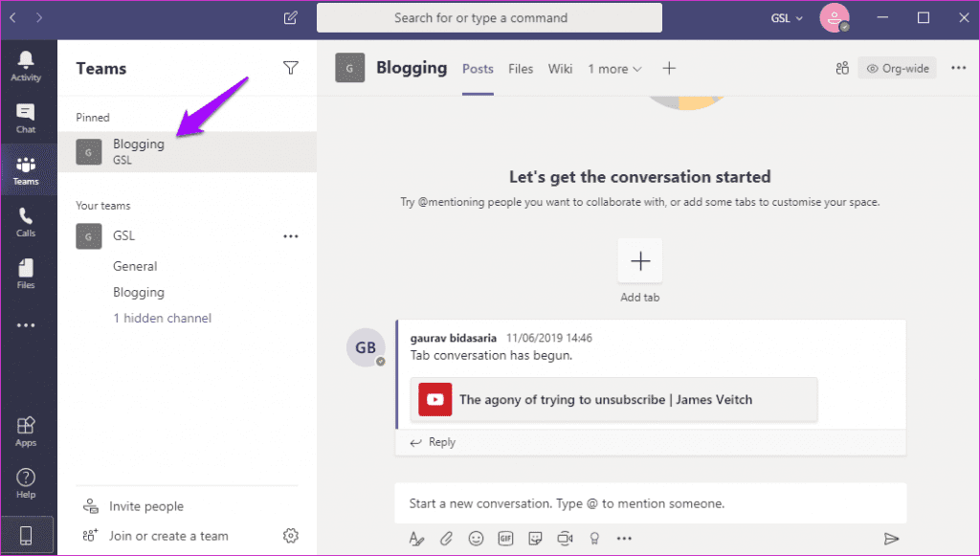Expand the "1 more" tabs dropdown
This screenshot has width=980, height=556.
(613, 69)
